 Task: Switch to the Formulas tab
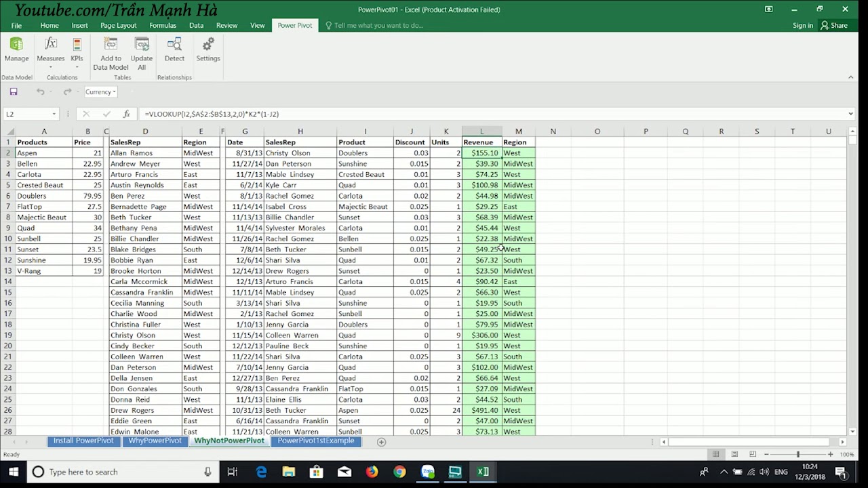[163, 25]
